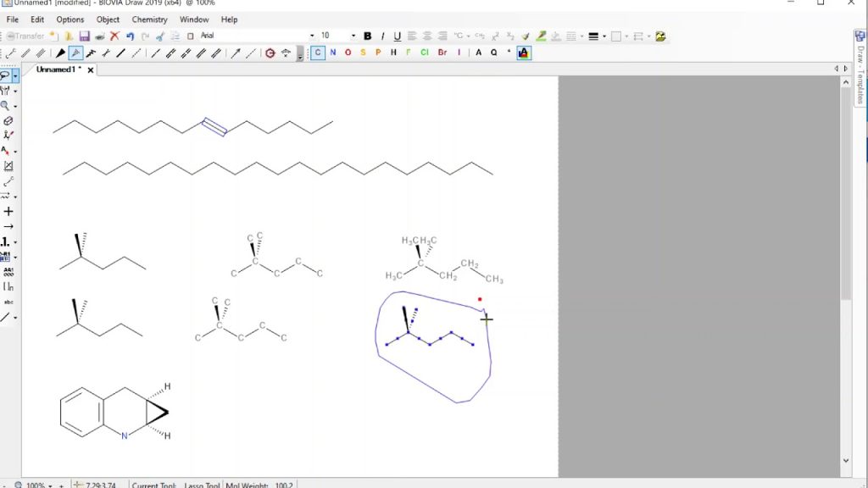Select the reaction arrow tool
The width and height of the screenshot is (868, 488).
(8, 227)
